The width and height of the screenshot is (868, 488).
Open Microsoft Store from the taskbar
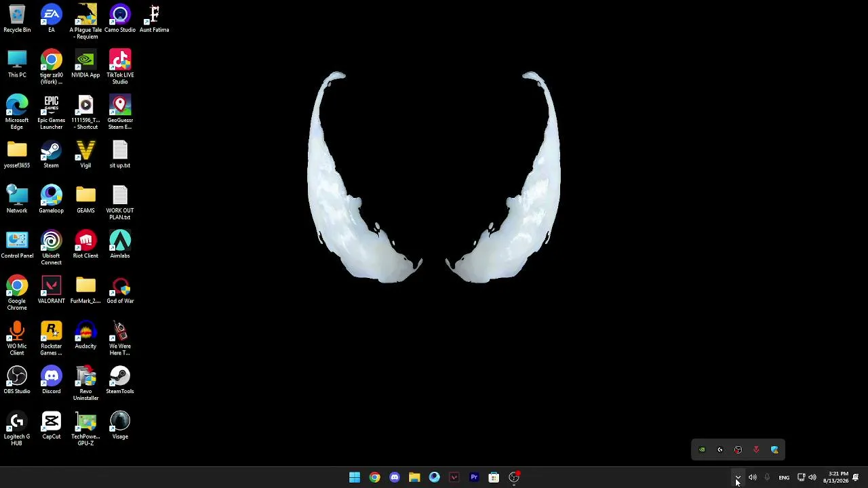pyautogui.click(x=494, y=477)
